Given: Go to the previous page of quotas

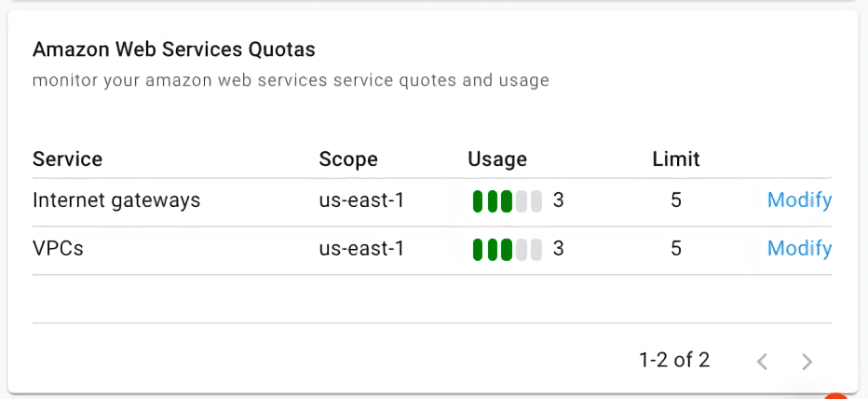Looking at the screenshot, I should click(762, 362).
